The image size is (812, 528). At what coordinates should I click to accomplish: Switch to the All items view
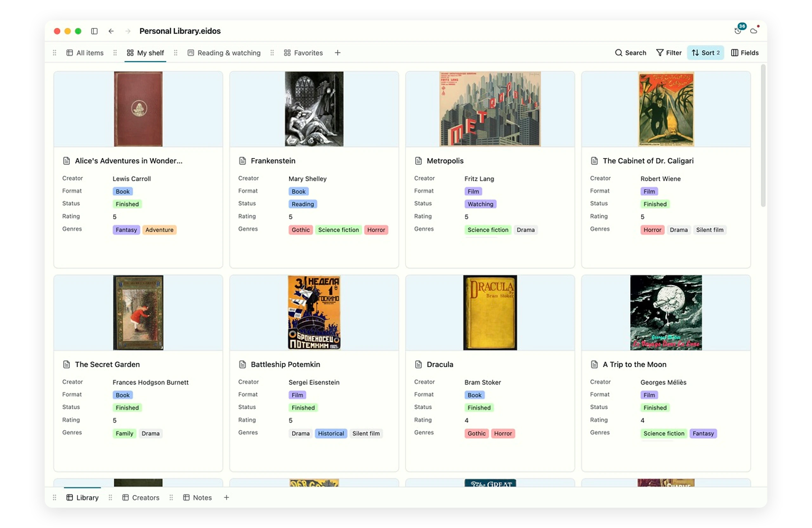(x=85, y=53)
